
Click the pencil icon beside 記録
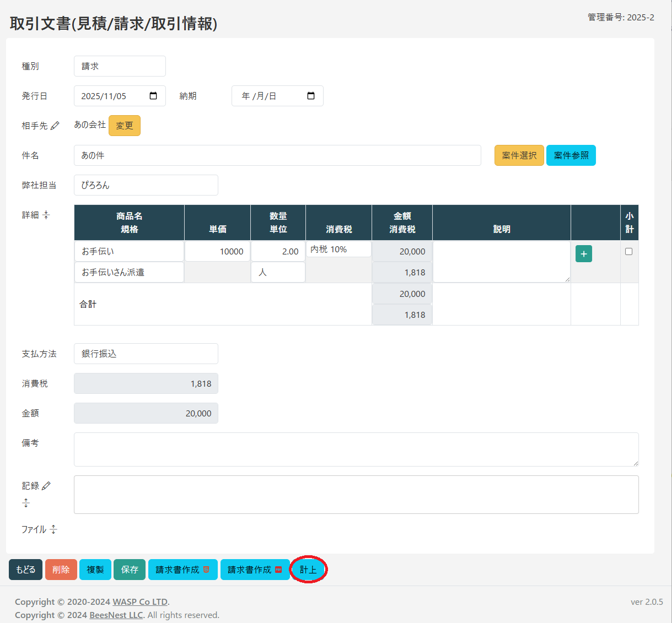coord(46,486)
